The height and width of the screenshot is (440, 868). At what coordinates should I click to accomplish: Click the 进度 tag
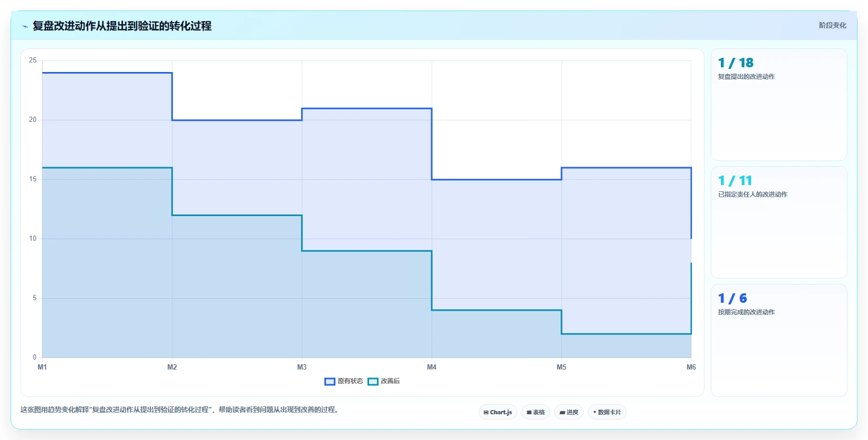tap(569, 412)
